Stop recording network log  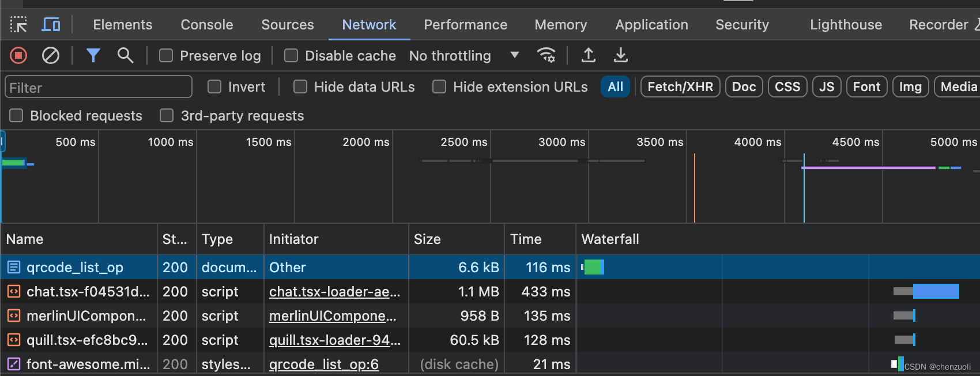click(x=18, y=56)
